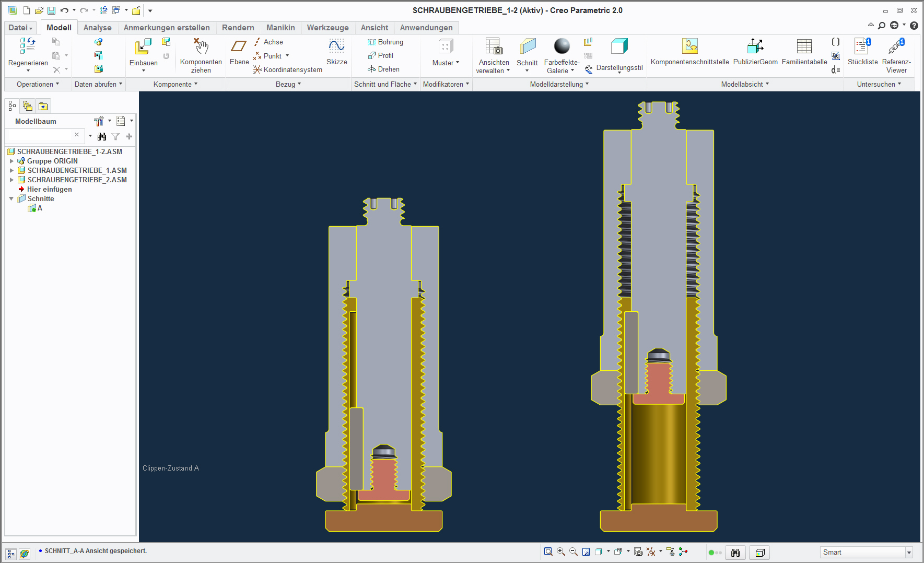Open the Smart selection filter dropdown
The height and width of the screenshot is (563, 924).
[909, 553]
